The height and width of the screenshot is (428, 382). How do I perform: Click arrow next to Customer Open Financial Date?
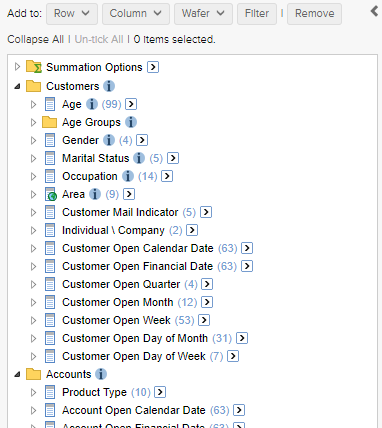[x=247, y=266]
